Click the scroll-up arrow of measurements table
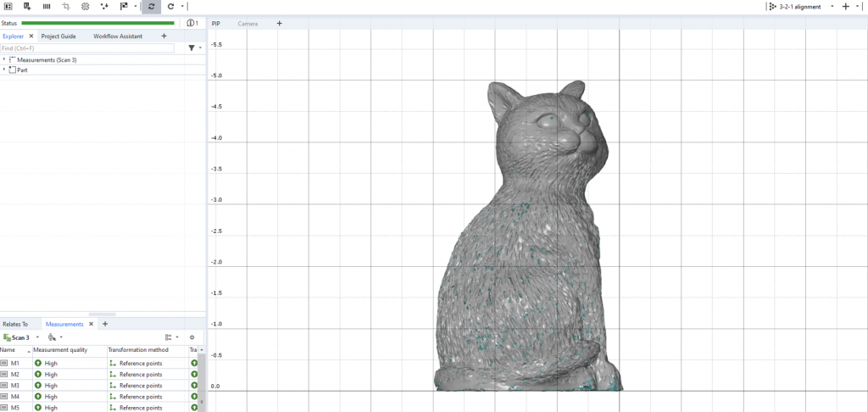This screenshot has width=868, height=412. click(202, 350)
